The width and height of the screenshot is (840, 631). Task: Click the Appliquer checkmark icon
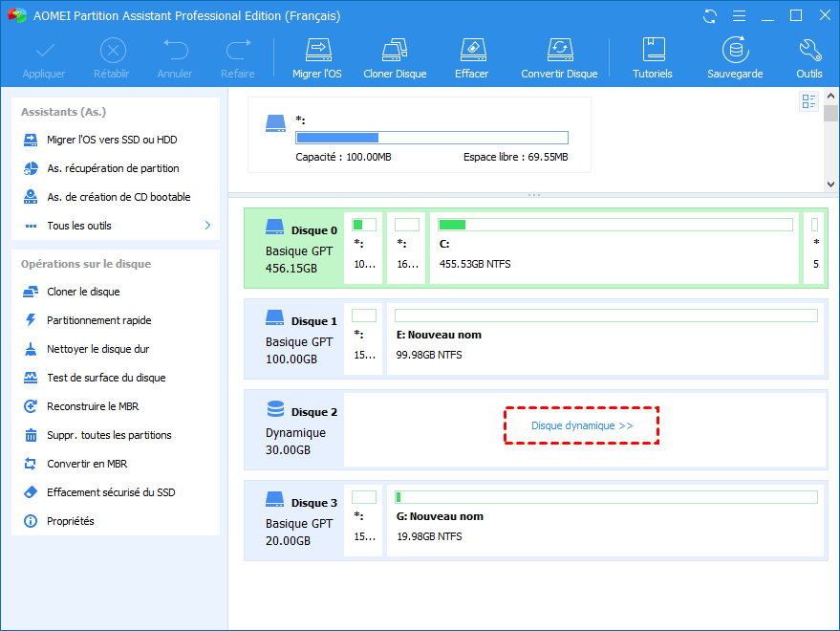45,52
